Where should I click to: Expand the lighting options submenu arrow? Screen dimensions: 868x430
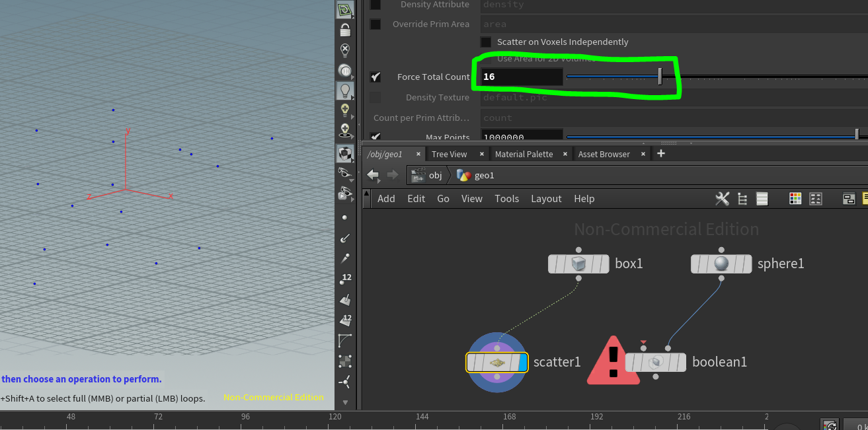tap(353, 99)
